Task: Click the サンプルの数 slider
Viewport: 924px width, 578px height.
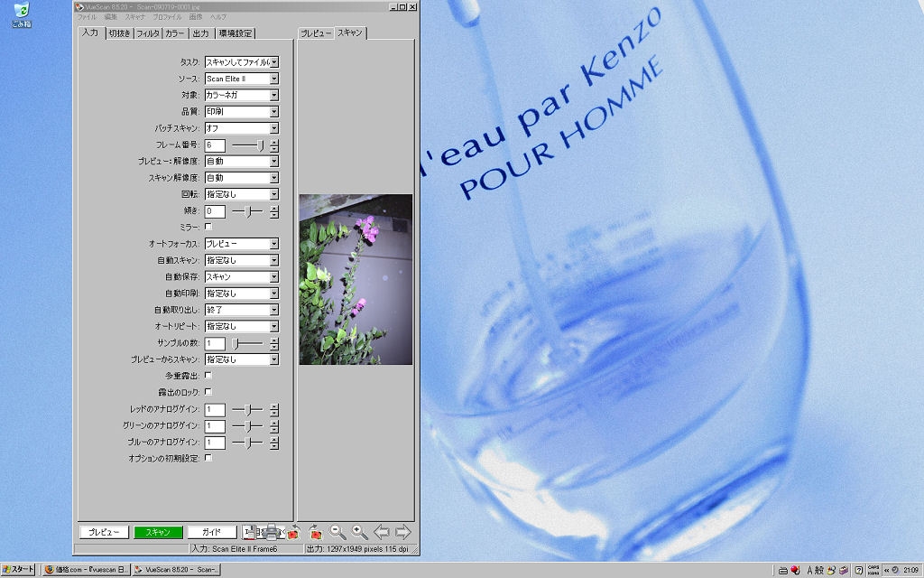Action: pos(247,343)
